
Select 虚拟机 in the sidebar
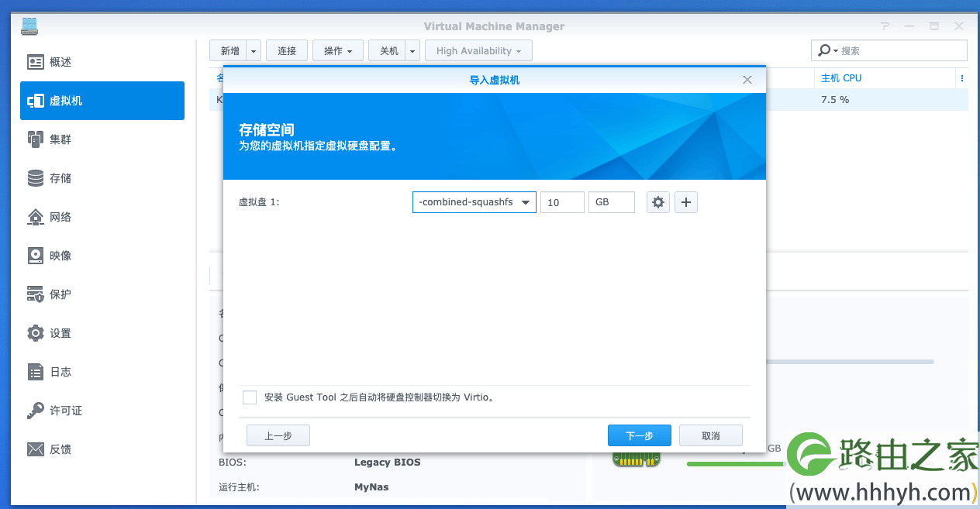[102, 101]
